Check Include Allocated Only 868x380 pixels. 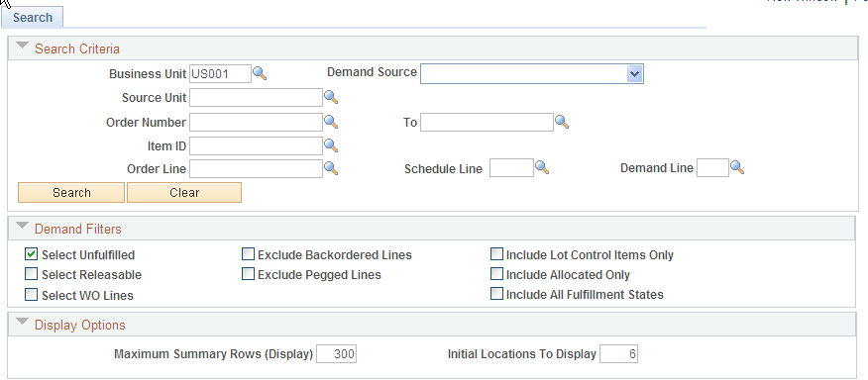496,274
